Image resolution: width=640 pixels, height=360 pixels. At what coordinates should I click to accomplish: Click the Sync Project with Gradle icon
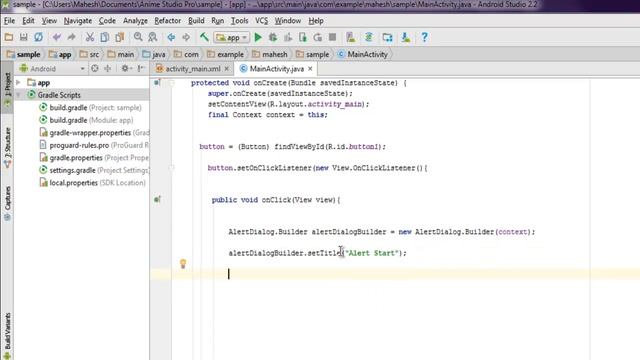click(x=369, y=38)
